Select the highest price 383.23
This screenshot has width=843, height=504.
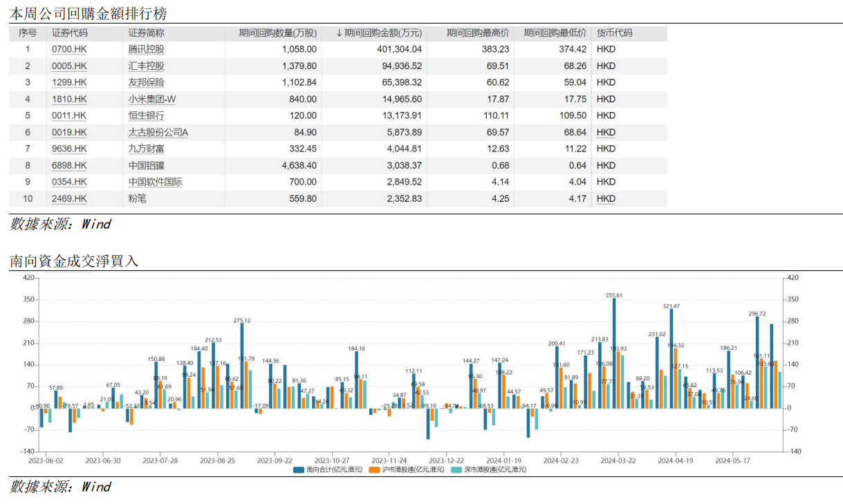pos(495,49)
